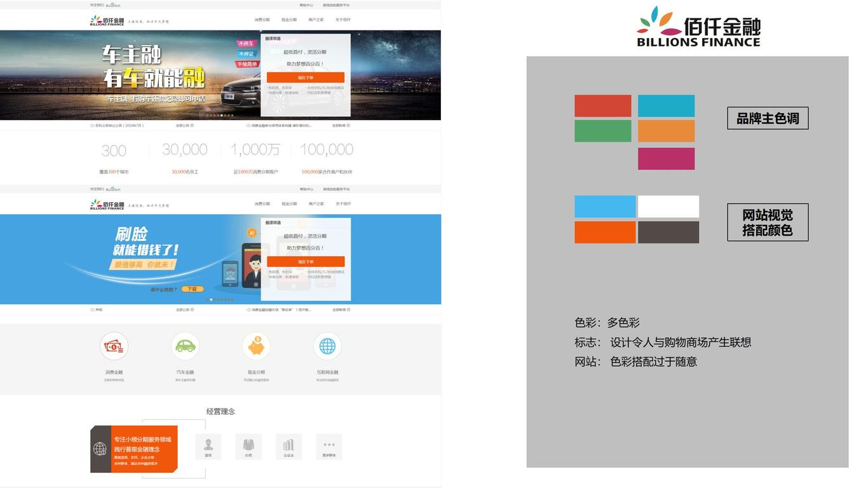
Task: Pick the teal brand color swatch
Action: point(667,106)
